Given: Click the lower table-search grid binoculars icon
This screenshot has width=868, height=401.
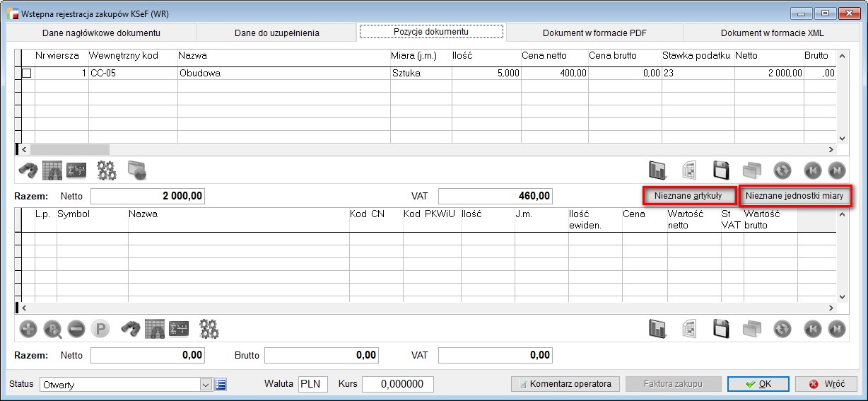Looking at the screenshot, I should click(155, 328).
